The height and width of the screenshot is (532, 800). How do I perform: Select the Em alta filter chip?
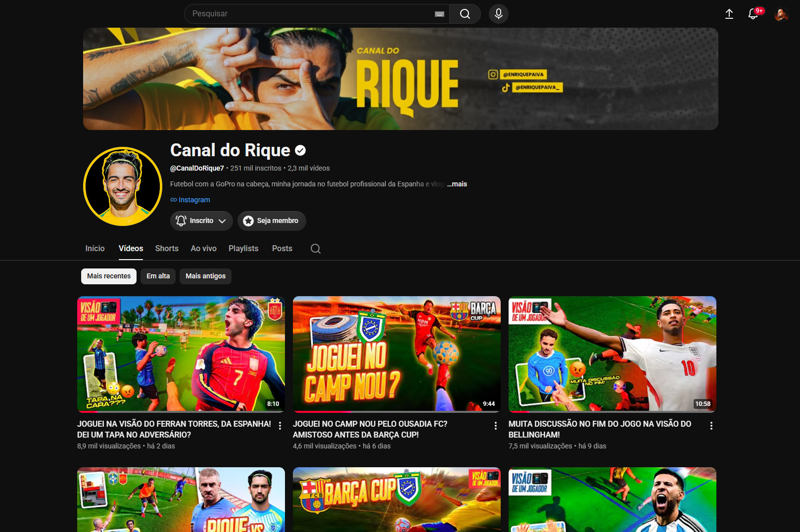click(158, 276)
